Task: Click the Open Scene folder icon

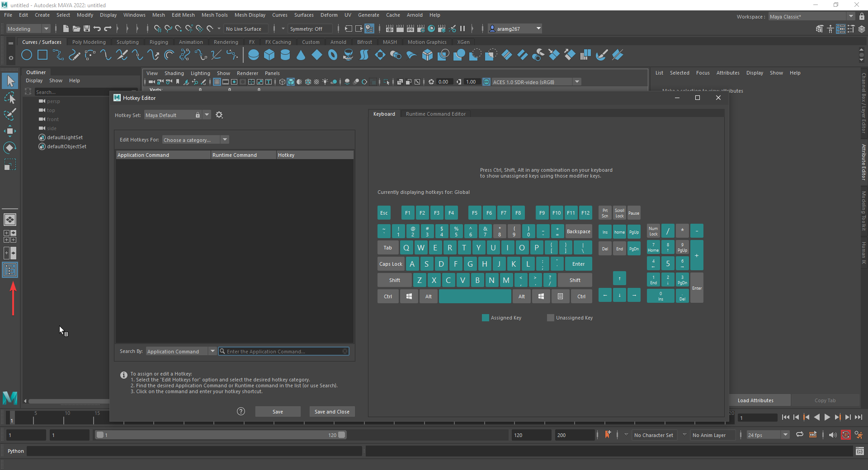Action: coord(76,29)
